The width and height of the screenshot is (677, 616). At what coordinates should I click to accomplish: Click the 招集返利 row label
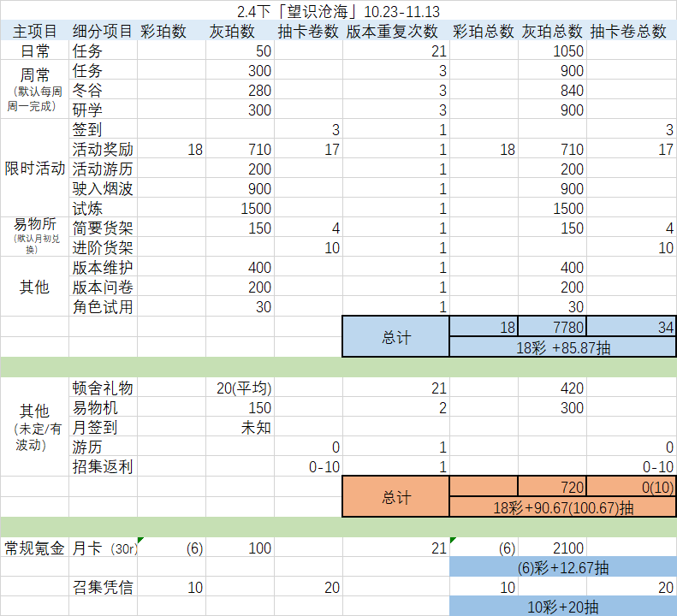point(103,466)
